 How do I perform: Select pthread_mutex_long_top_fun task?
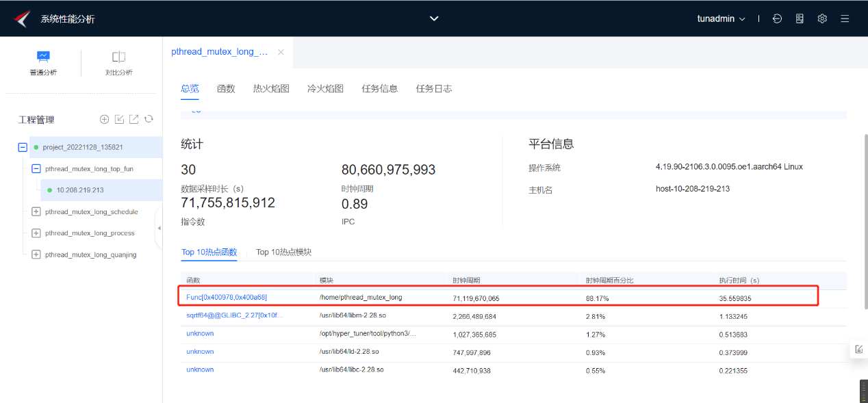[89, 168]
